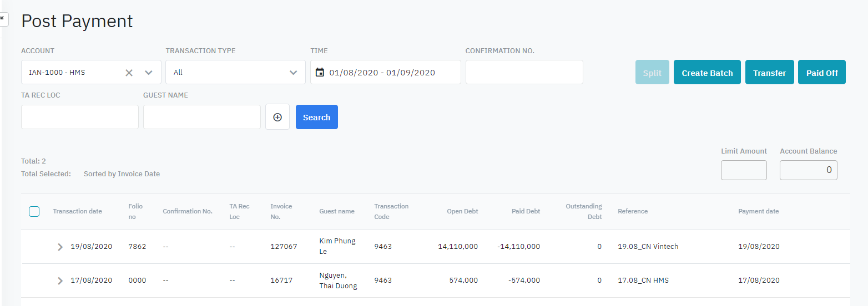Click into the TA Rec Loc field

[x=80, y=117]
